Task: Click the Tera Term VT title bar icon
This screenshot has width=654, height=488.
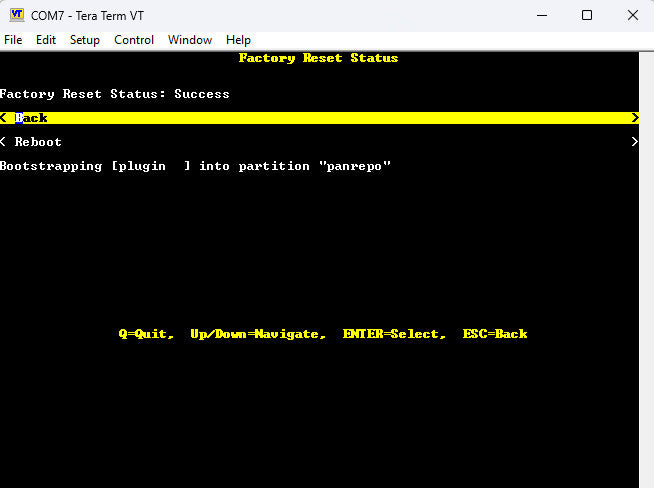Action: click(x=17, y=15)
